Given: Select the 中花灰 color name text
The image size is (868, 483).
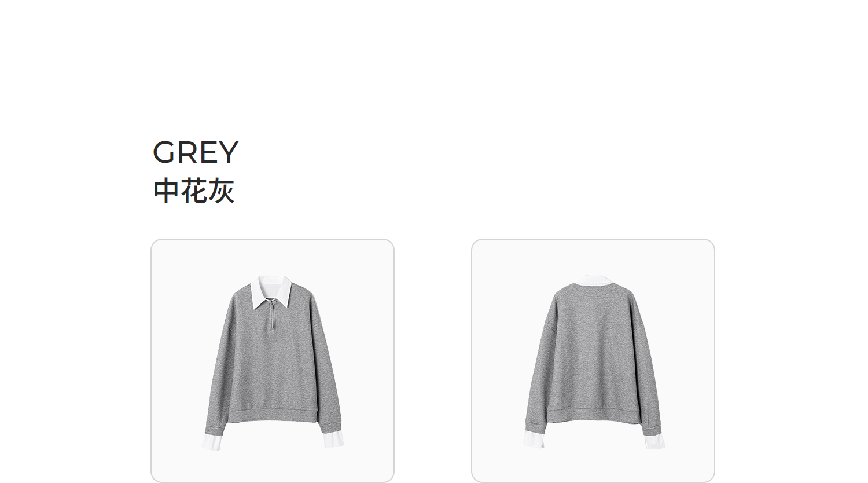Looking at the screenshot, I should click(194, 191).
